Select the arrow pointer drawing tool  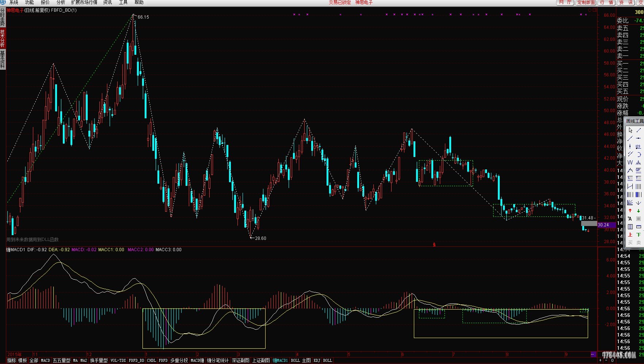click(630, 130)
